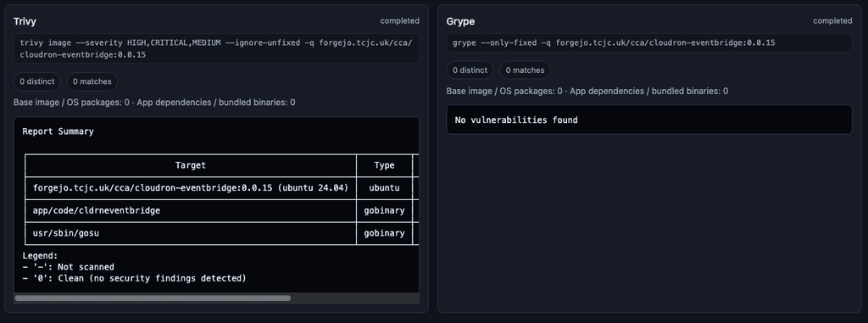The image size is (868, 323).
Task: Click Trivy's 0 matches badge
Action: click(x=92, y=81)
